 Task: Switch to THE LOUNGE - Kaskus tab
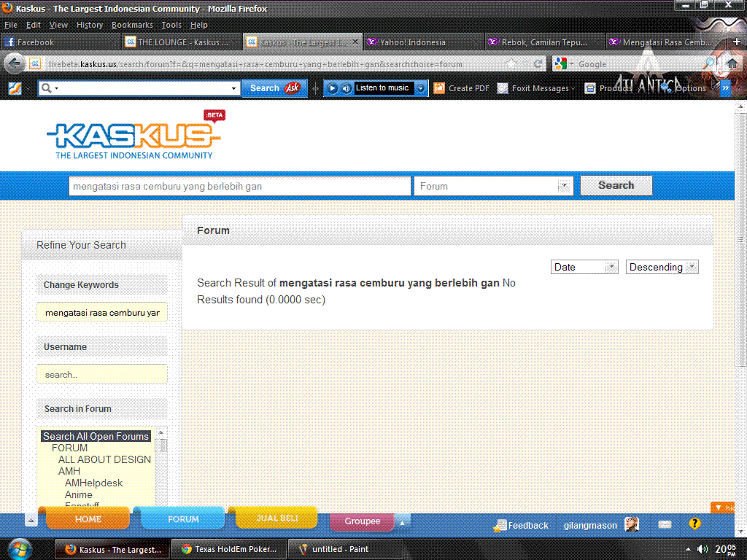(182, 42)
